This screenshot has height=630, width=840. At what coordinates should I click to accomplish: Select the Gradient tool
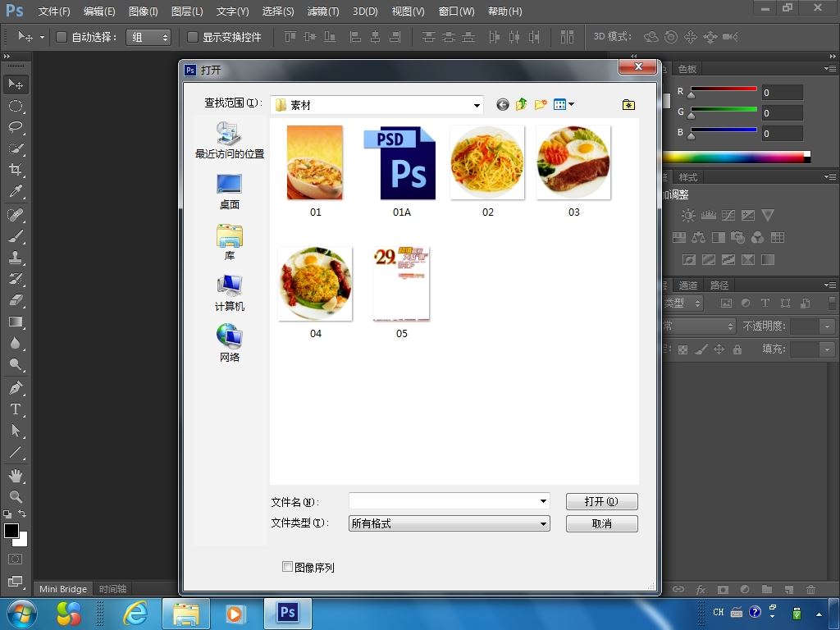click(16, 322)
